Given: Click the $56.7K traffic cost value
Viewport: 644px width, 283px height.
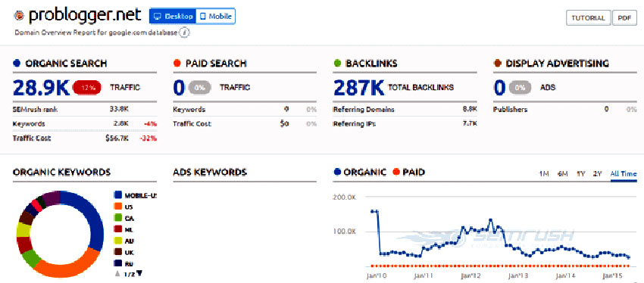Looking at the screenshot, I should coord(117,138).
